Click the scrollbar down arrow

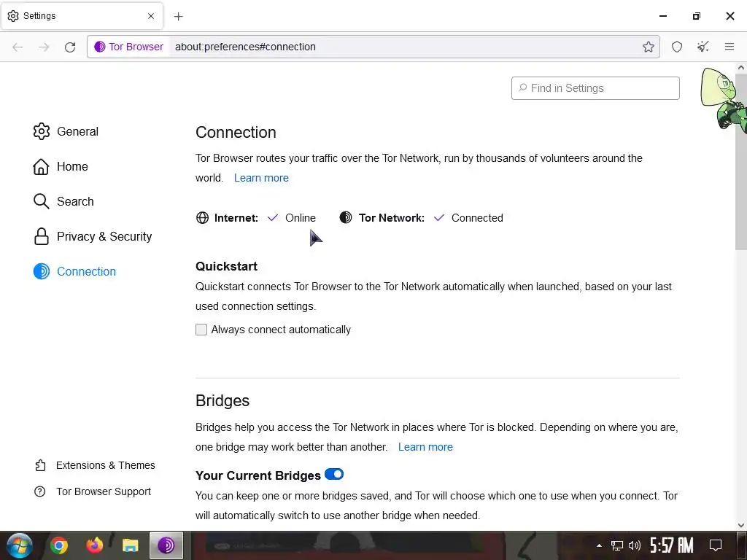(741, 525)
